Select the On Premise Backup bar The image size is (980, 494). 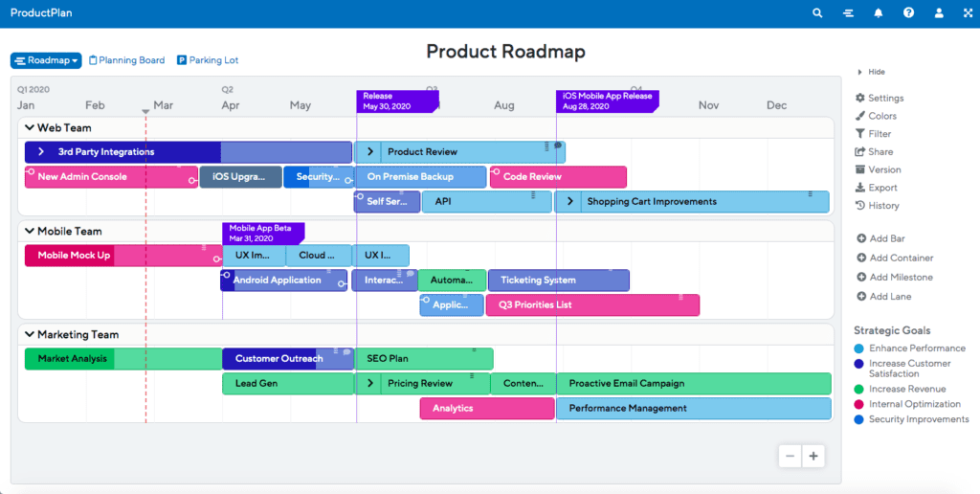[x=421, y=177]
